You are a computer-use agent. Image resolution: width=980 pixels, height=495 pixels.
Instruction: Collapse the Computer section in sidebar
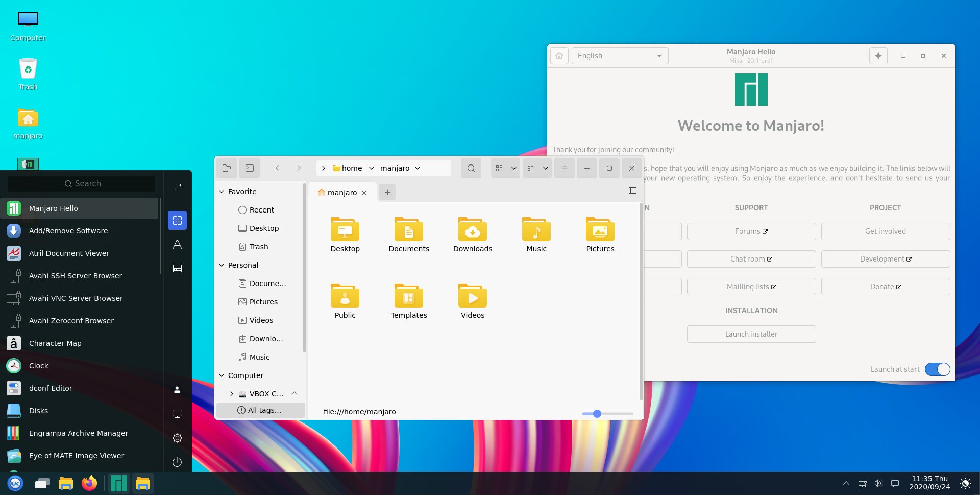point(222,375)
